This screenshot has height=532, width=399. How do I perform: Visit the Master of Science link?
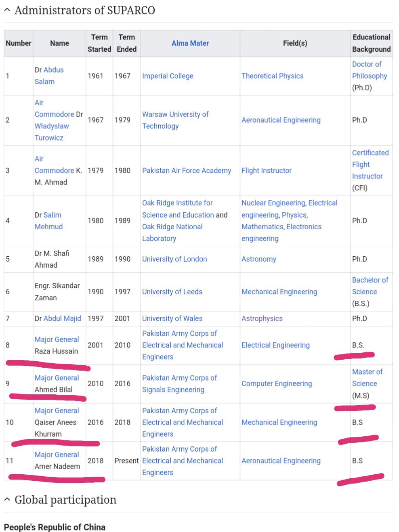coord(367,377)
